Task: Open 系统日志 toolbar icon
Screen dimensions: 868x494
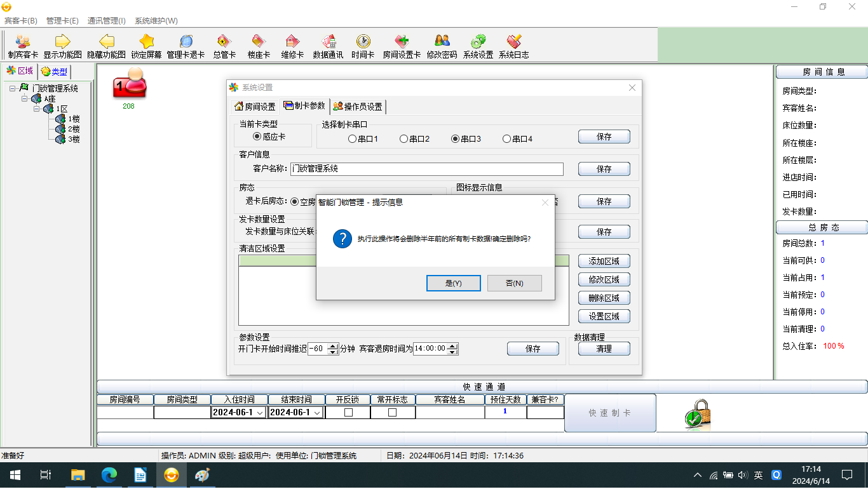Action: [x=513, y=42]
